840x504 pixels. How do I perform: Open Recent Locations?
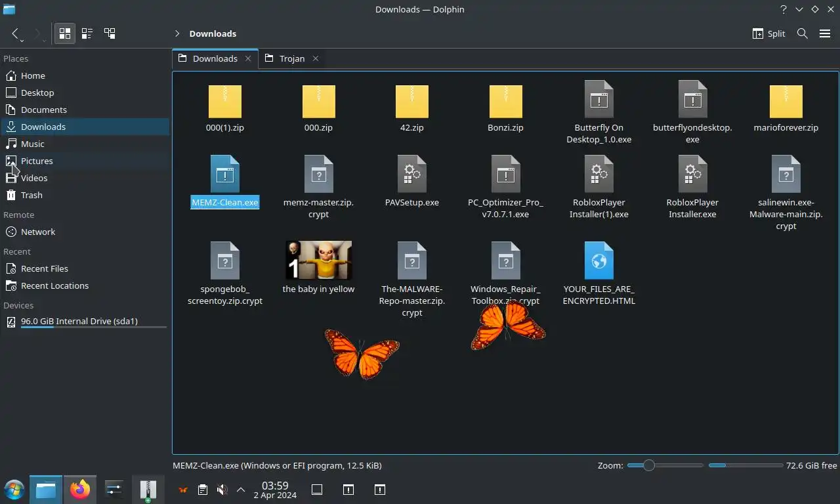tap(85, 285)
